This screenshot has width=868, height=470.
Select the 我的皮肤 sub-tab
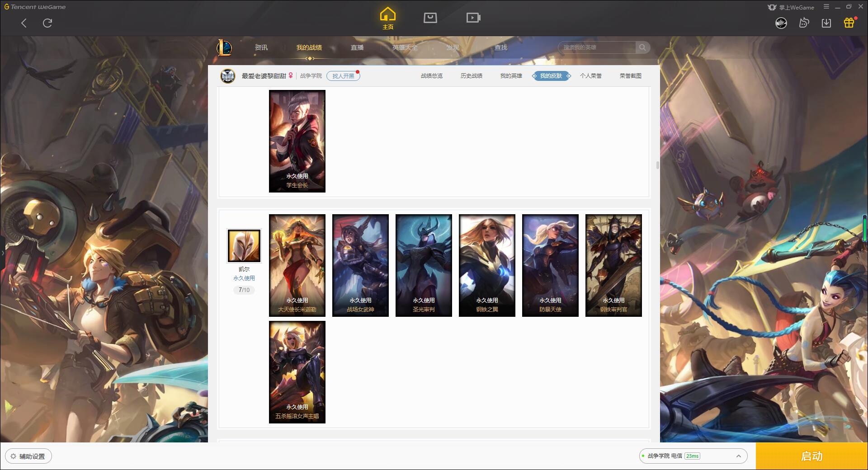point(551,76)
